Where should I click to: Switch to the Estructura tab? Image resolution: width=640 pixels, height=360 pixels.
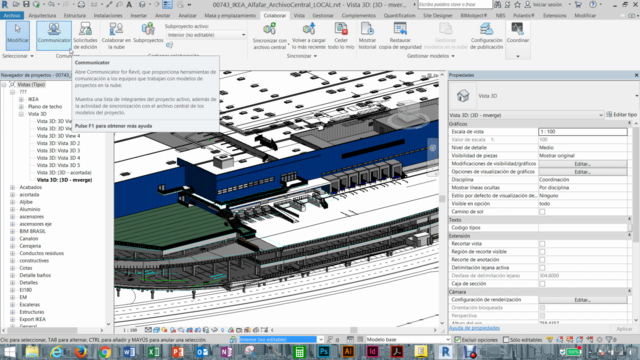tap(75, 16)
